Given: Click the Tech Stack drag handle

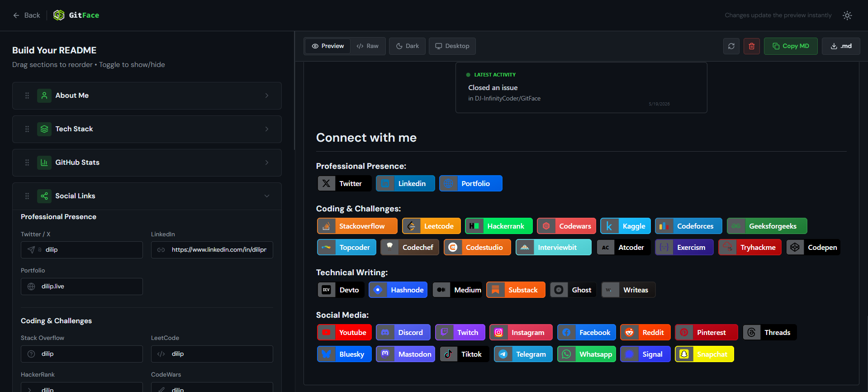Looking at the screenshot, I should [27, 129].
